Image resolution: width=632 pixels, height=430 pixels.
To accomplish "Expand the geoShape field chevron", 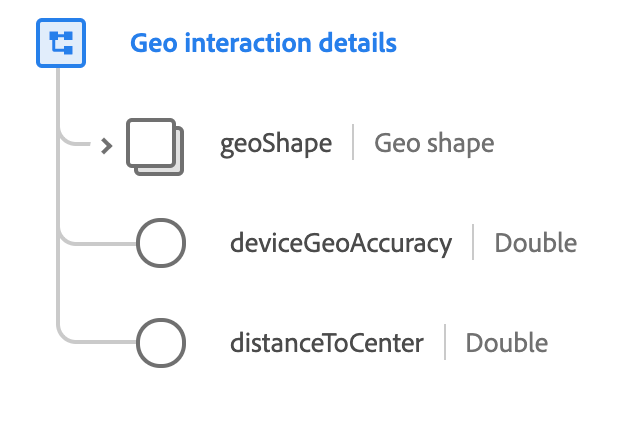I will click(x=107, y=145).
